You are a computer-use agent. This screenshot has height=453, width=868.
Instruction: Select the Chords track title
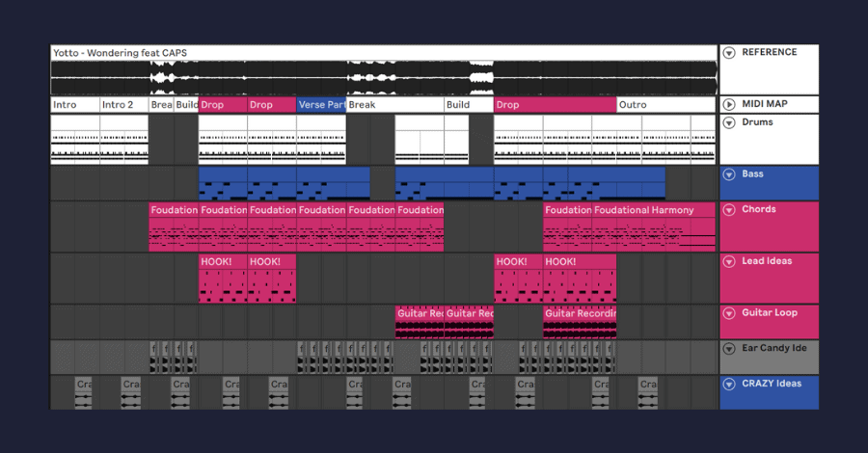click(758, 209)
